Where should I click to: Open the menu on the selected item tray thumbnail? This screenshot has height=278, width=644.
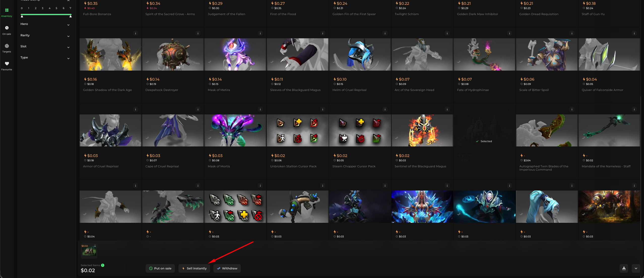pos(95,246)
